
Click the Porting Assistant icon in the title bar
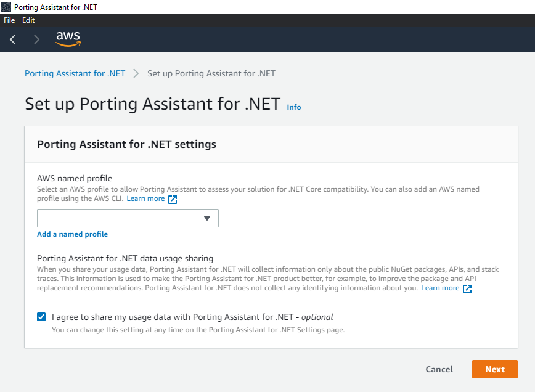coord(6,6)
